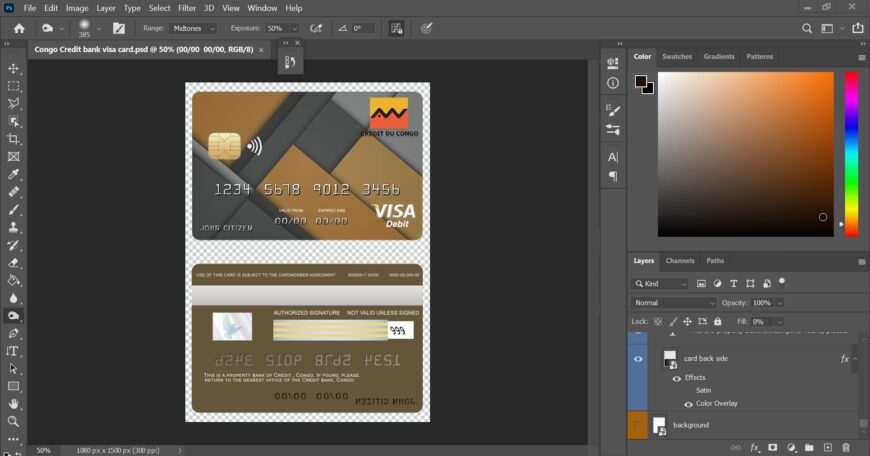Open the Character panel icon
Screen dimensions: 870x456
(613, 157)
